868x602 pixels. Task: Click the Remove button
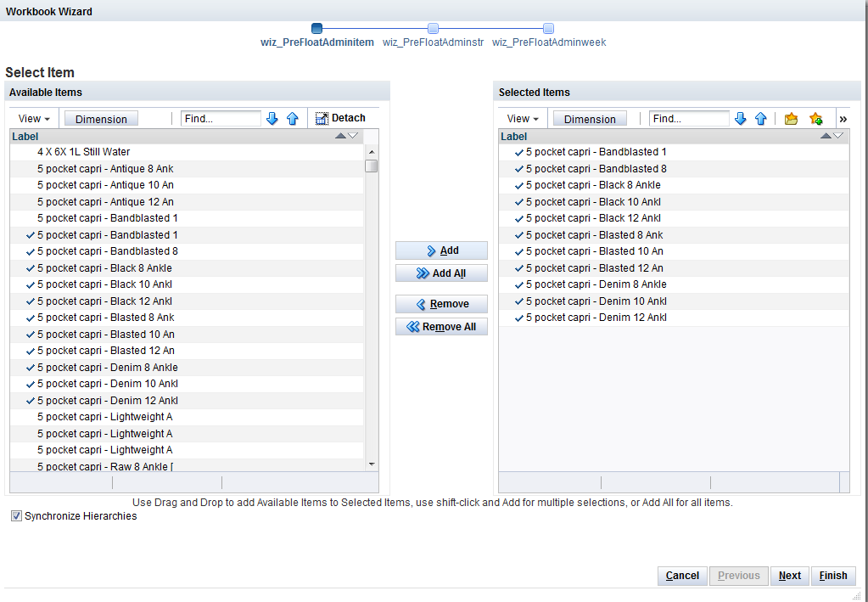coord(441,304)
